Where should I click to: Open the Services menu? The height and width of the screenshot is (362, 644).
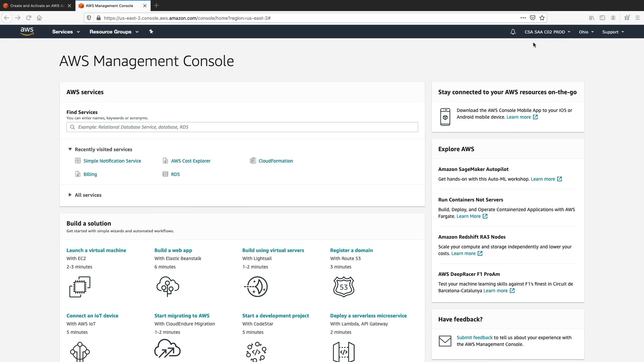(x=66, y=32)
